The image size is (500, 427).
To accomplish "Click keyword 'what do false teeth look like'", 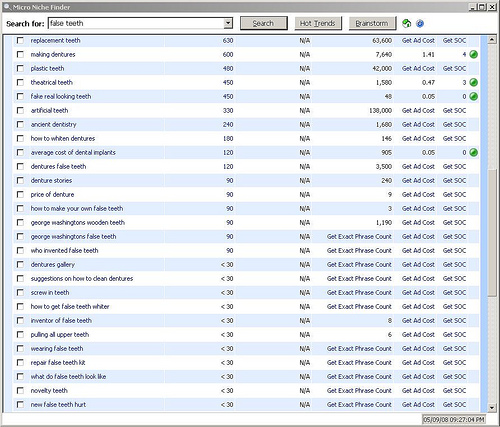I will click(x=68, y=376).
